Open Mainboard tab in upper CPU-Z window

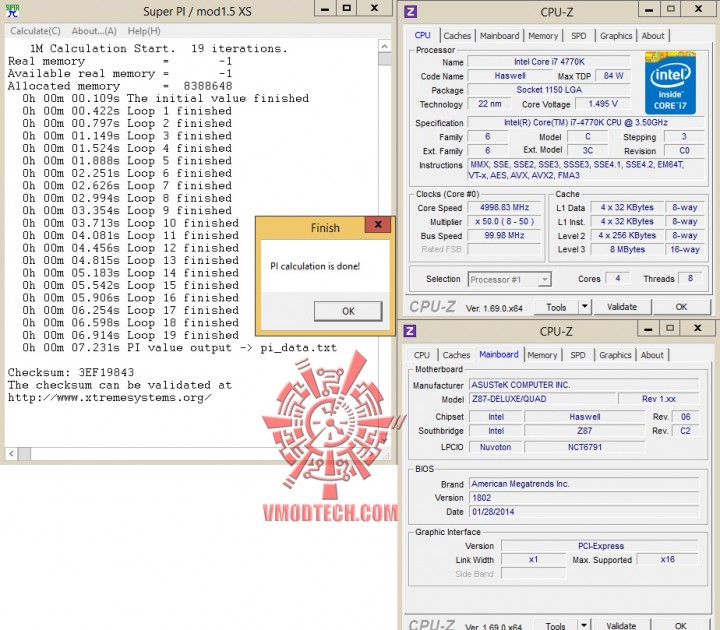coord(500,36)
